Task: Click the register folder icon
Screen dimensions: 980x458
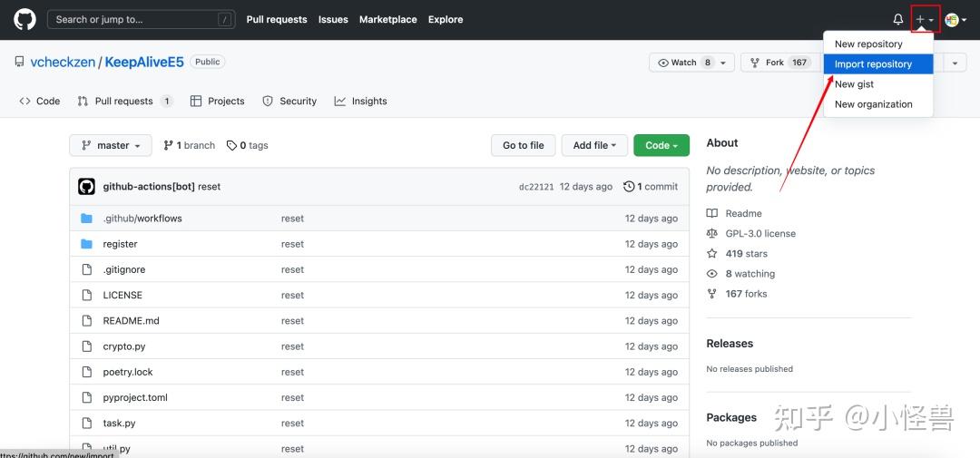Action: [x=87, y=244]
